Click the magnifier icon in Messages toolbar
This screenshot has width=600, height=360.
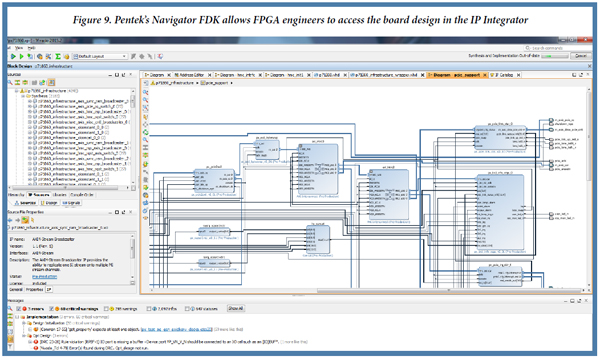[x=10, y=308]
